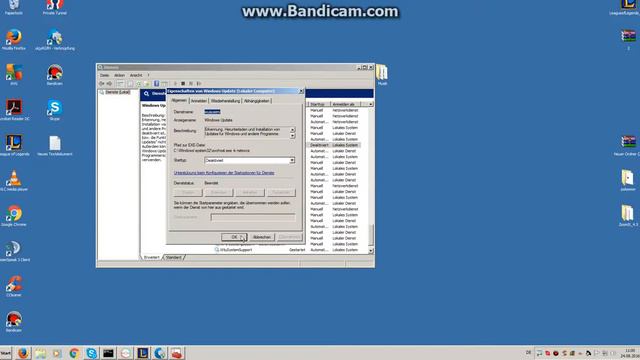The width and height of the screenshot is (640, 360).
Task: Click OK button in properties dialog
Action: click(x=234, y=237)
